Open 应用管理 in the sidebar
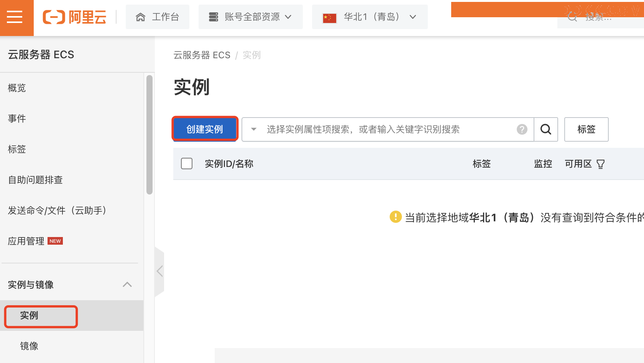 26,241
